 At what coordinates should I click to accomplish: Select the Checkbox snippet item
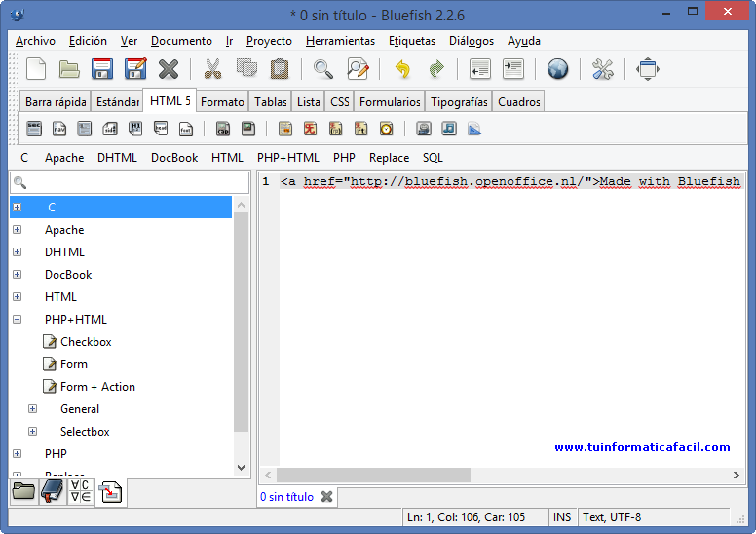coord(86,342)
